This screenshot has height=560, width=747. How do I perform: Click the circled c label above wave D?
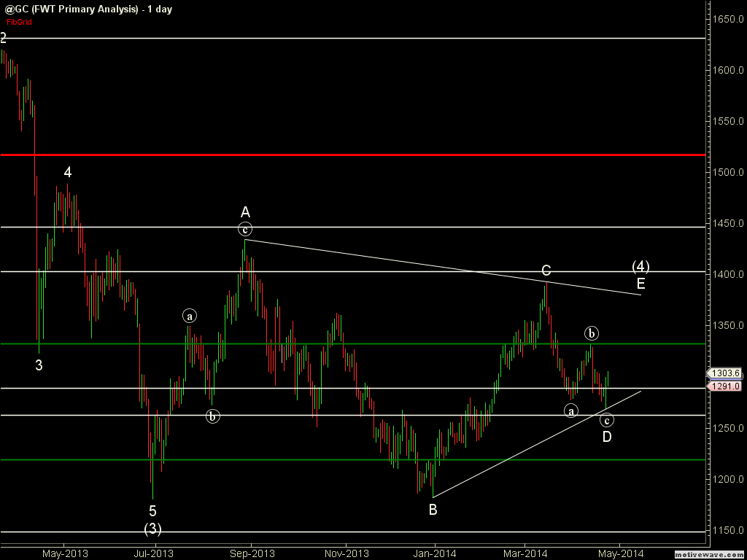[606, 419]
